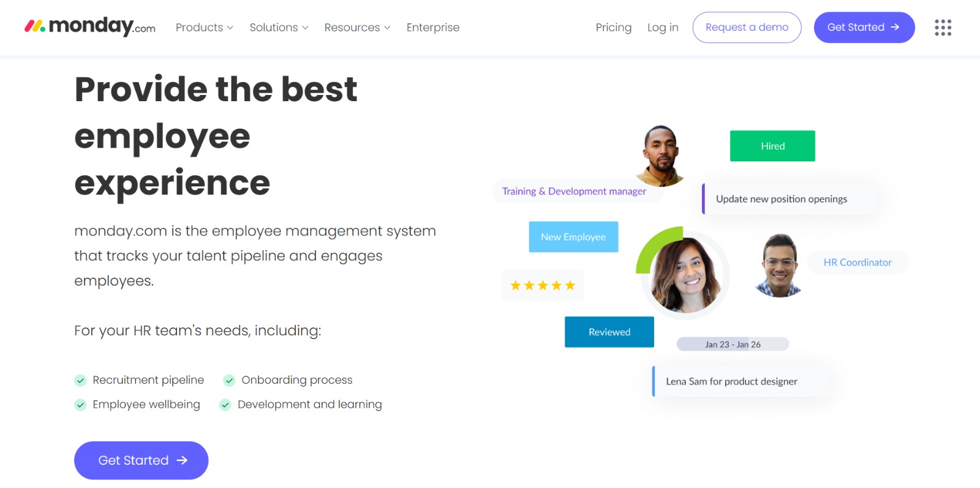Expand the Solutions dropdown menu
Image resolution: width=980 pixels, height=488 pixels.
(279, 28)
